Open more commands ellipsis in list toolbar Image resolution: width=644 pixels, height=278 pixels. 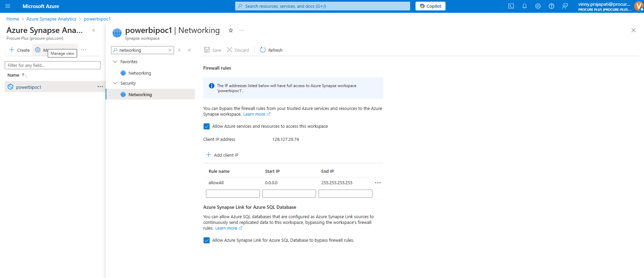(x=83, y=50)
